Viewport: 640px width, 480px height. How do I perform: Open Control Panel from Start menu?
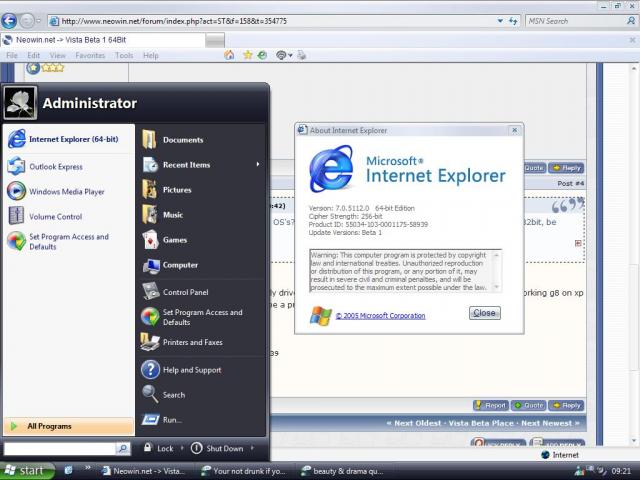pos(201,292)
